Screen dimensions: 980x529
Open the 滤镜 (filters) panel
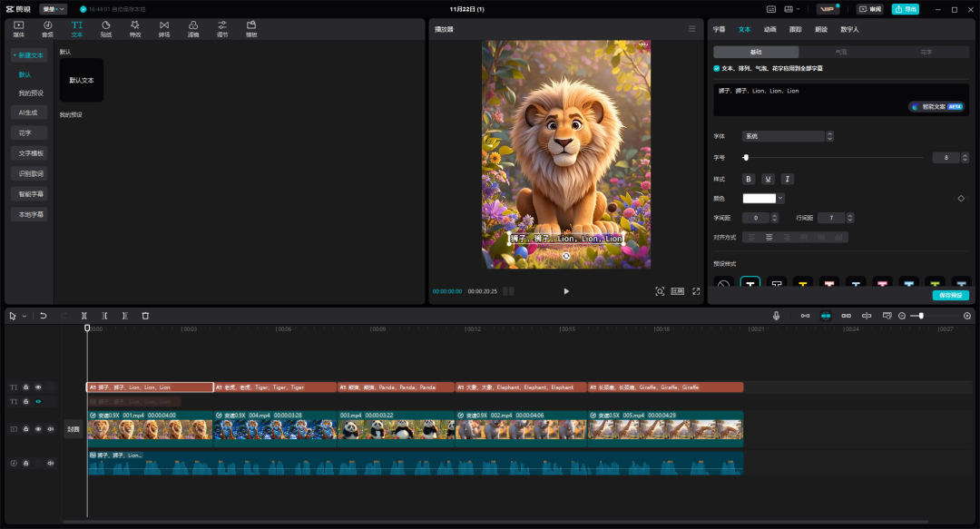click(193, 28)
